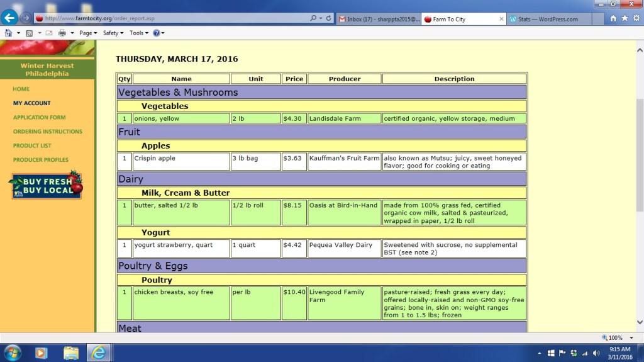Open the Tools command bar menu

tap(138, 33)
